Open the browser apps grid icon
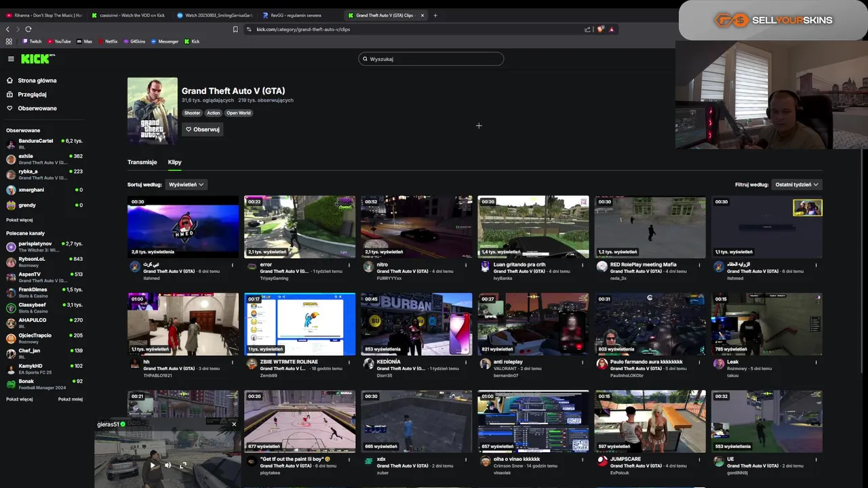The width and height of the screenshot is (868, 488). point(9,41)
